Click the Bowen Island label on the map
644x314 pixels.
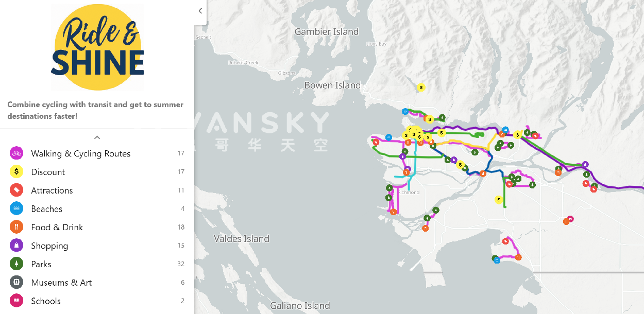pyautogui.click(x=332, y=85)
